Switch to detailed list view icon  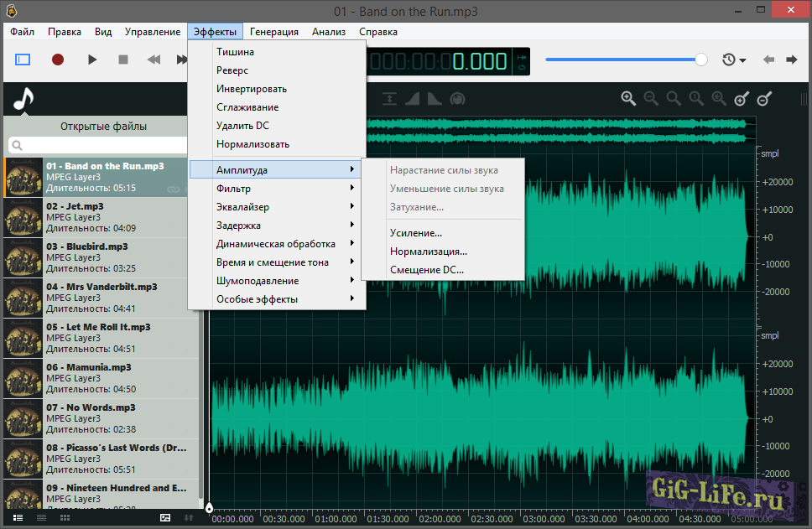pos(18,518)
